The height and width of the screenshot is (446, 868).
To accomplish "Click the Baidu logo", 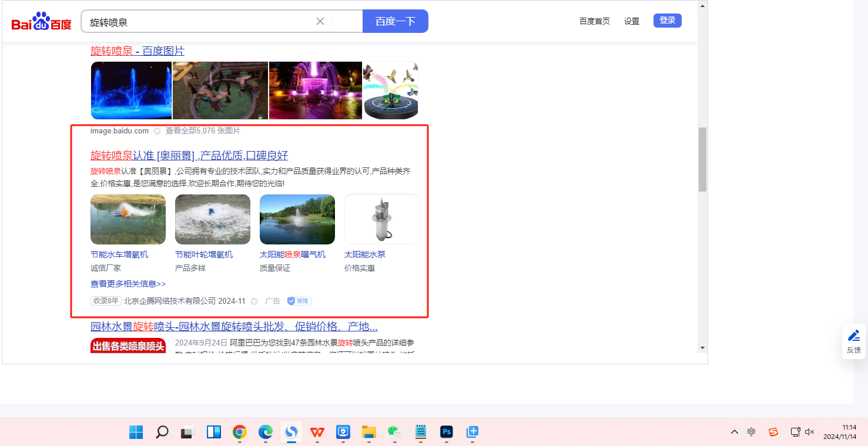I will tap(41, 22).
